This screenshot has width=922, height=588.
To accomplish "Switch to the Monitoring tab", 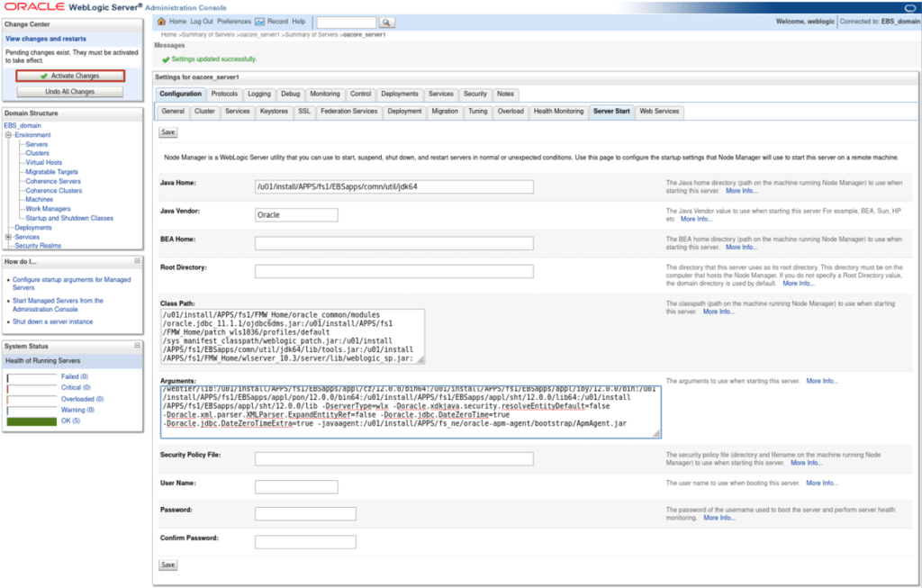I will click(x=325, y=94).
